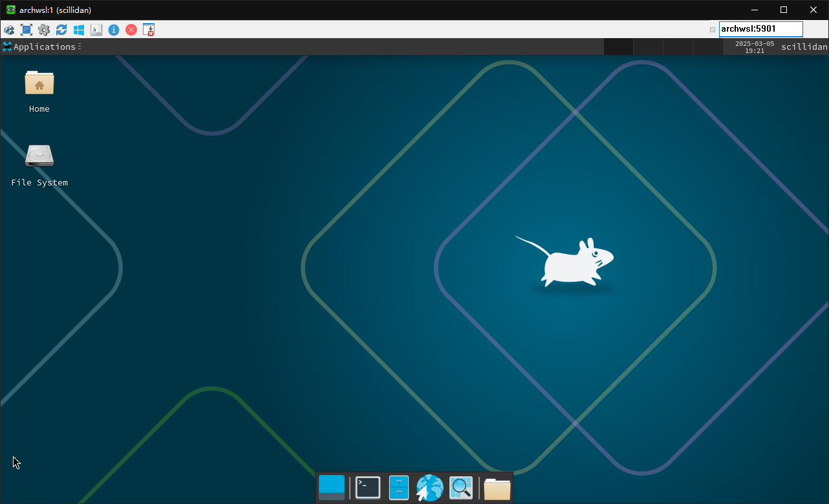This screenshot has height=504, width=829.
Task: Click the Xfce mouse logo beside Applications
Action: click(7, 47)
